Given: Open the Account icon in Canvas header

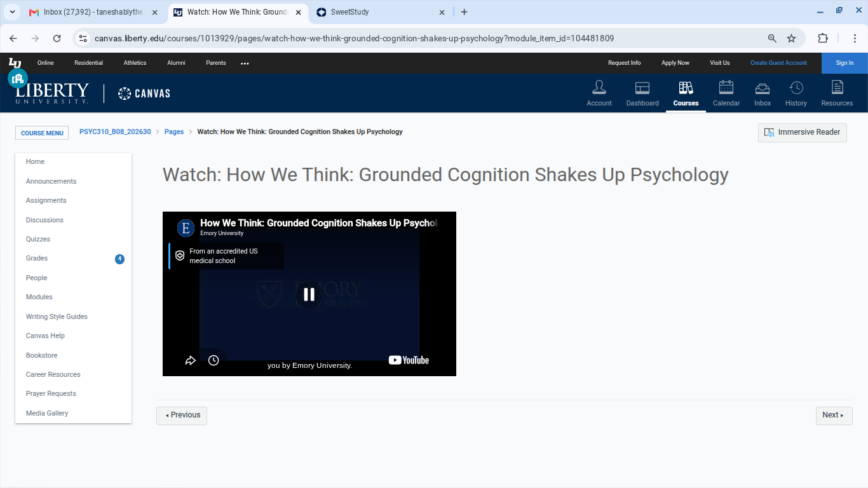Looking at the screenshot, I should coord(599,93).
